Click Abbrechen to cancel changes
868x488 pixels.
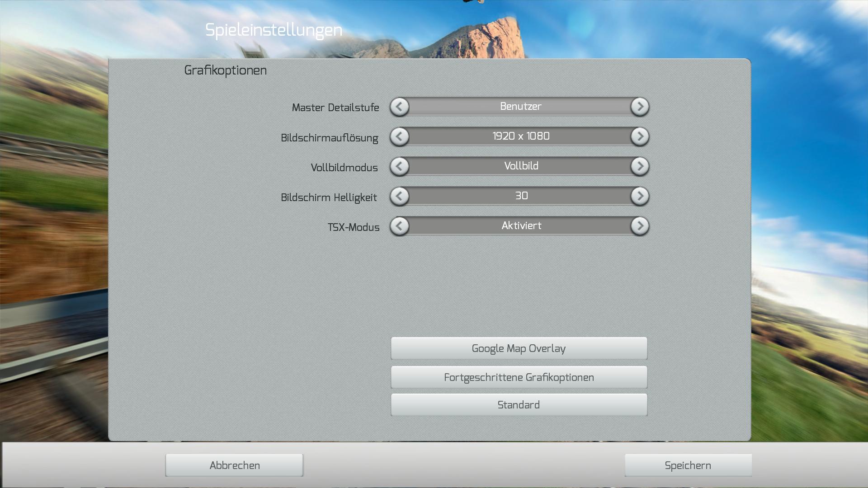(x=234, y=465)
